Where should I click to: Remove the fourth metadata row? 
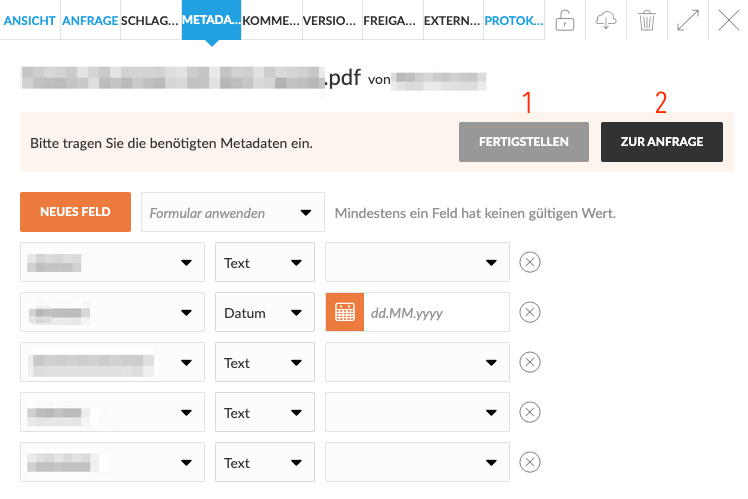tap(530, 412)
